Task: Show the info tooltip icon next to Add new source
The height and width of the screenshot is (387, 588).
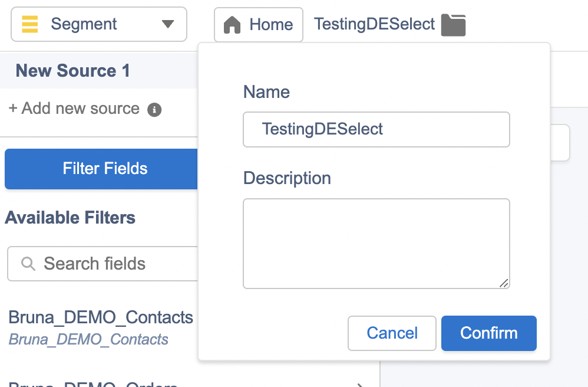Action: [154, 110]
